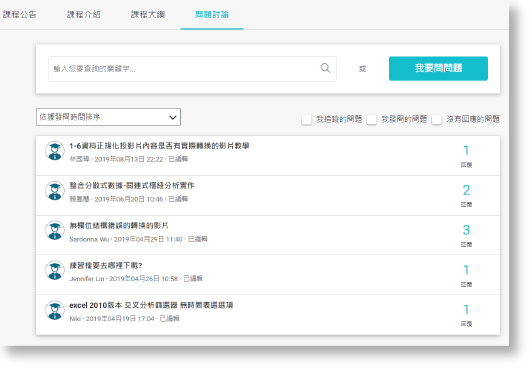This screenshot has height=370, width=530.
Task: Click reply count 1 for excel 2010 question
Action: click(466, 310)
